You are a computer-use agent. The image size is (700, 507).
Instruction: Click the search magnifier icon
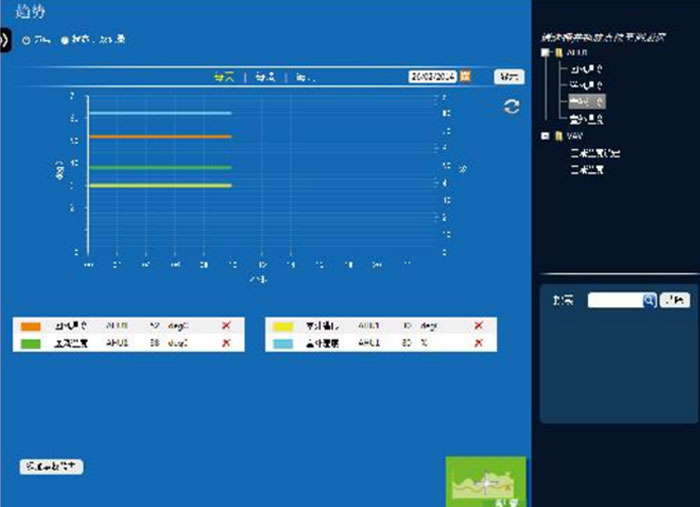click(649, 299)
